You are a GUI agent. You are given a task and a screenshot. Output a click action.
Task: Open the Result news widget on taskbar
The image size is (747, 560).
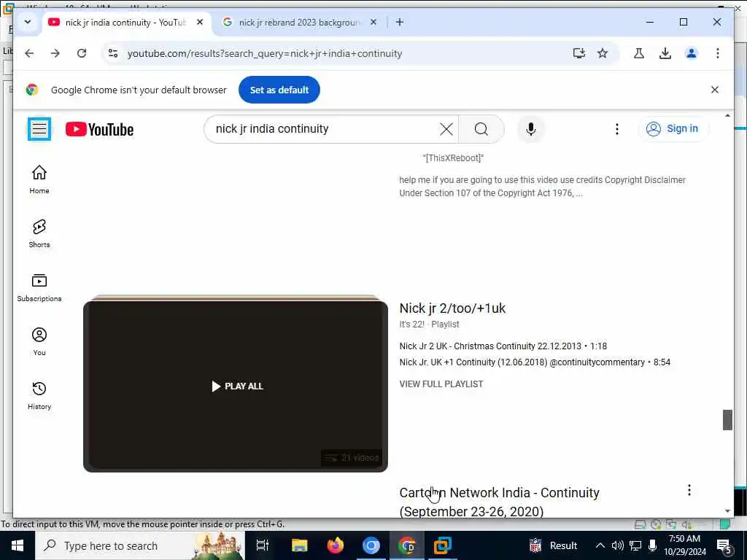point(553,545)
